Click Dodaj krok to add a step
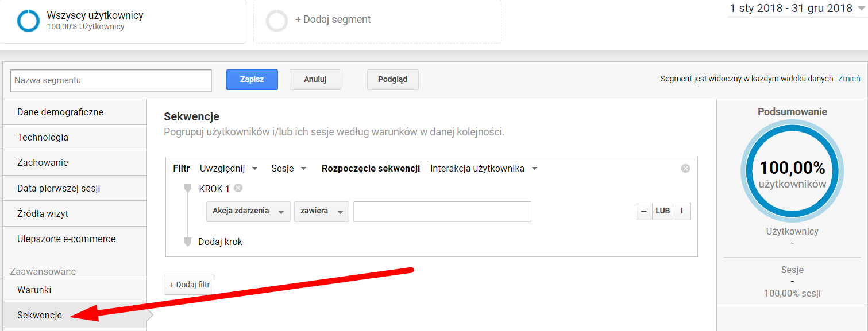 [x=220, y=242]
